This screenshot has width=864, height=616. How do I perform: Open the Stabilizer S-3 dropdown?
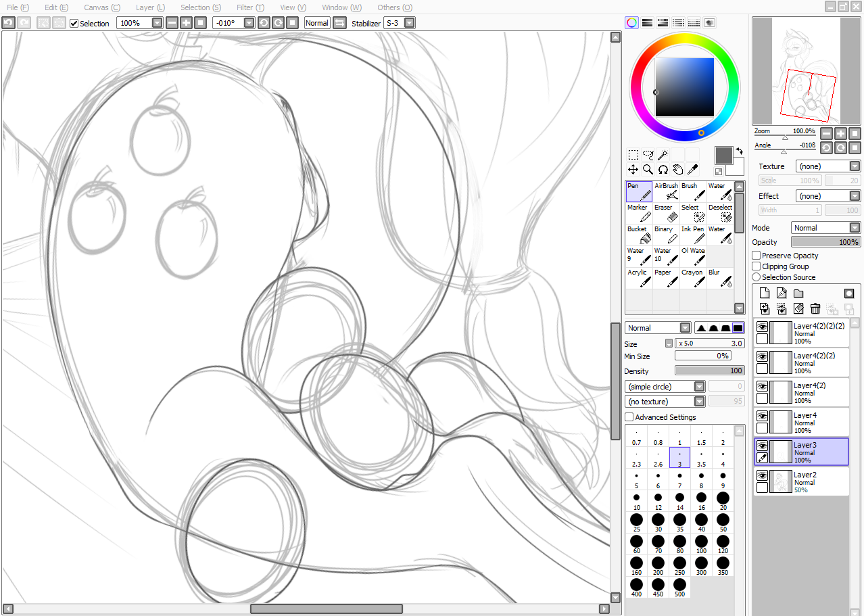coord(409,23)
